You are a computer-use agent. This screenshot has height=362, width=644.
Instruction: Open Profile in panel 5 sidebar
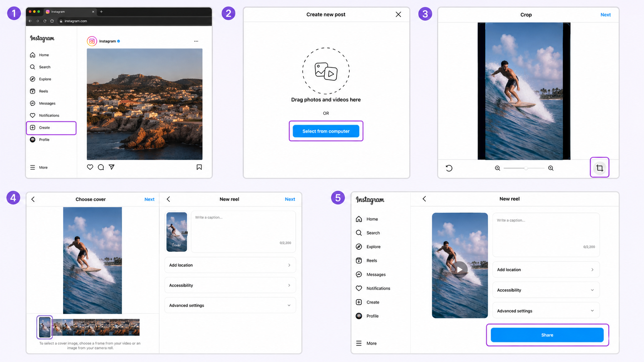click(x=367, y=316)
